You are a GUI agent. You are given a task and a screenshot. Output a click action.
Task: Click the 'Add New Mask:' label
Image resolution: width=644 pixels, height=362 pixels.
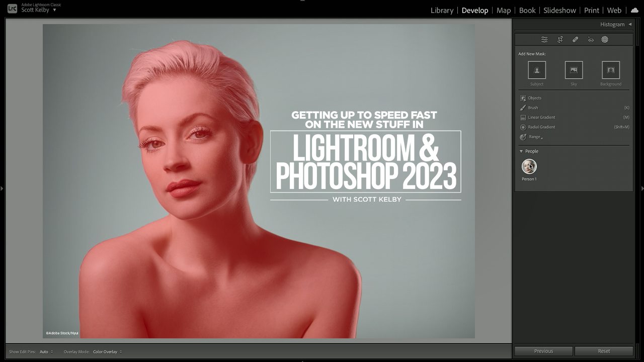[x=532, y=54]
